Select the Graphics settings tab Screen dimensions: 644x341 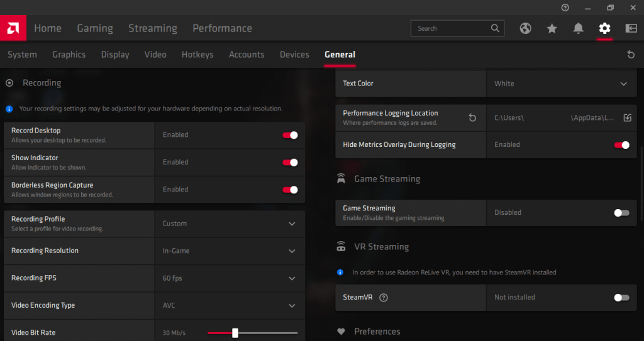69,55
